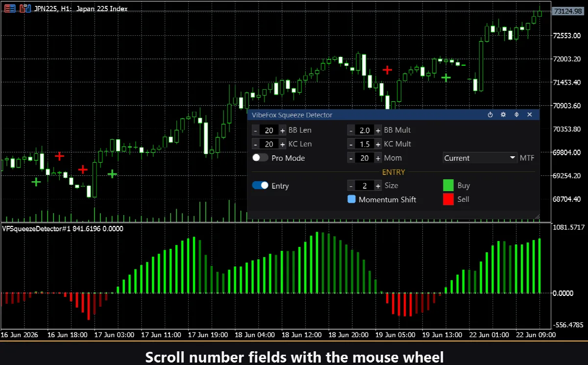This screenshot has width=588, height=365.
Task: Open the one-click trading panel icon
Action: coord(25,8)
